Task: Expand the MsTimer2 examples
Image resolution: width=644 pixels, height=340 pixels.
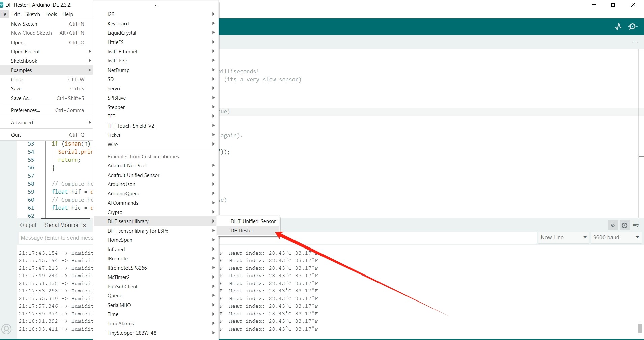Action: (156, 277)
